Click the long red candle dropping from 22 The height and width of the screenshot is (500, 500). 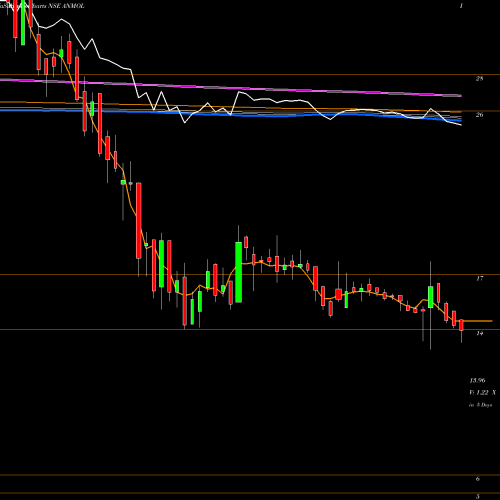pyautogui.click(x=139, y=220)
